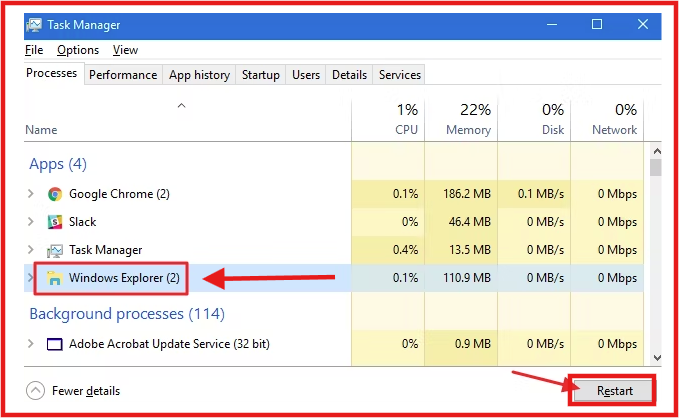
Task: Switch to the App history tab
Action: [x=199, y=75]
